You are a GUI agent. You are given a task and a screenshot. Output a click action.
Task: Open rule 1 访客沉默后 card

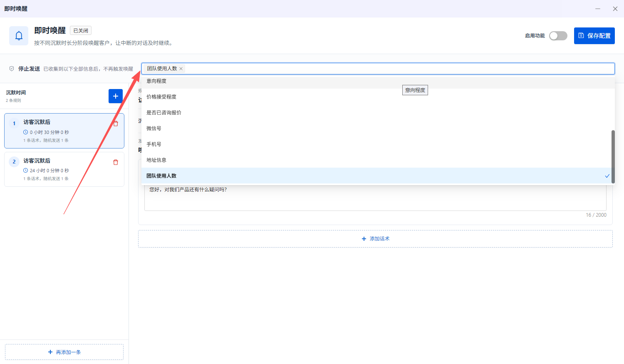pyautogui.click(x=64, y=131)
